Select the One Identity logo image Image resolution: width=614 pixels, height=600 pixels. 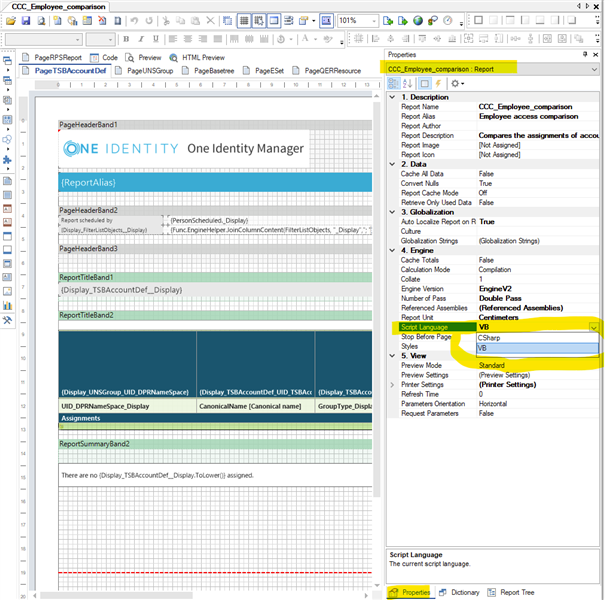[183, 149]
